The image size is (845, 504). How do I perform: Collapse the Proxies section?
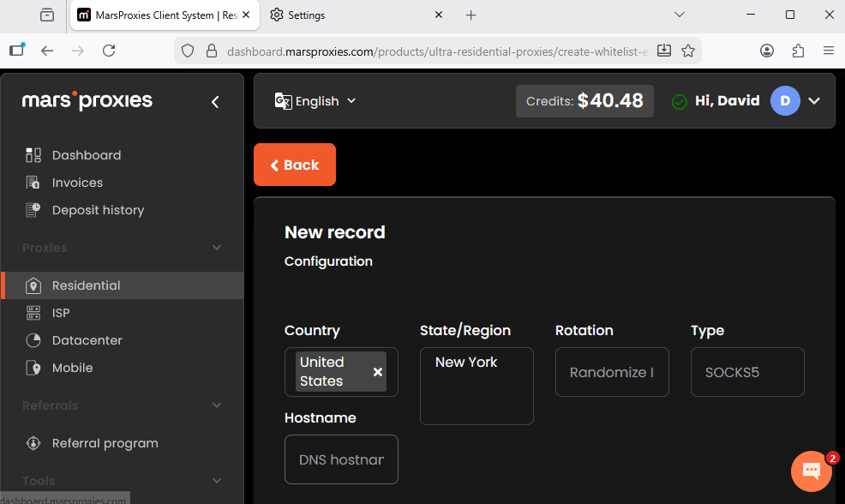[217, 248]
